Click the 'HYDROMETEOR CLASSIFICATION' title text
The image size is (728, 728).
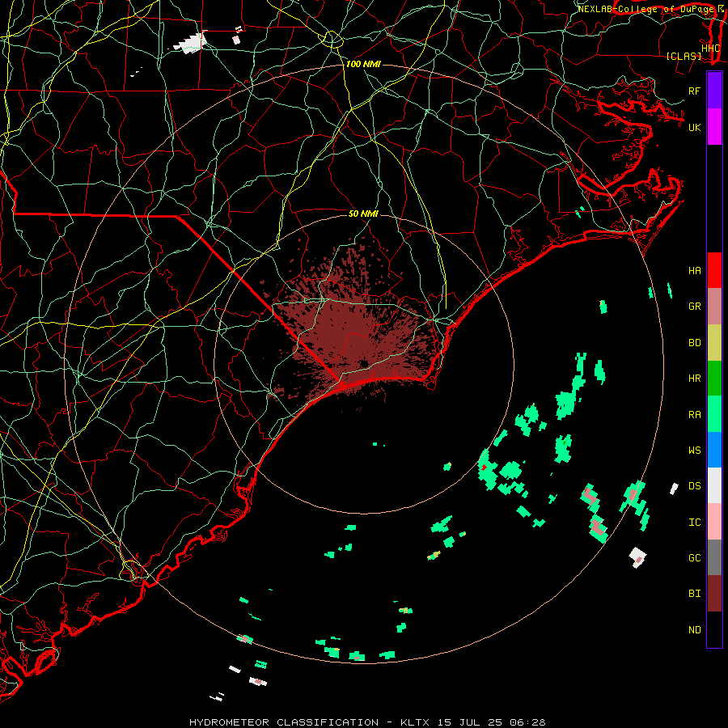click(x=284, y=722)
